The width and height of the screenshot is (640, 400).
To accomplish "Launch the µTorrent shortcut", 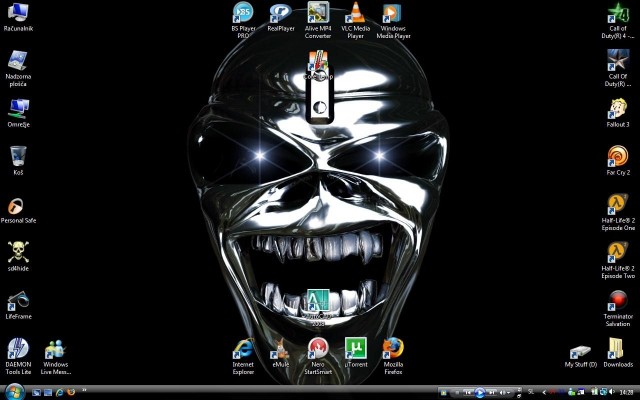I will pyautogui.click(x=356, y=353).
